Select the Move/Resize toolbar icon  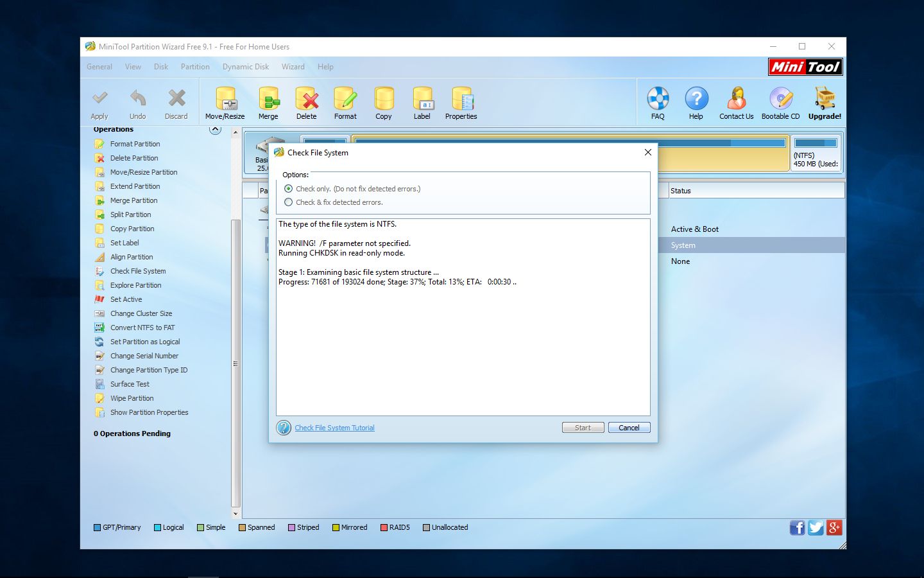click(x=225, y=99)
